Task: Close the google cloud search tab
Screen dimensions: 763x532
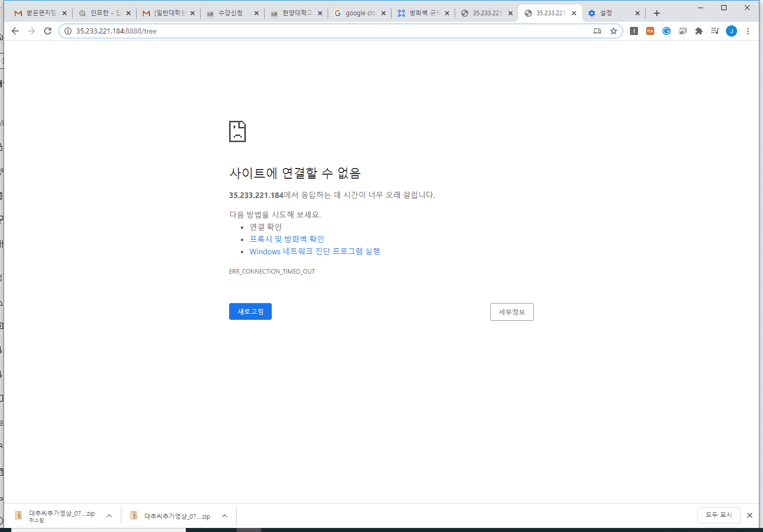Action: (384, 13)
